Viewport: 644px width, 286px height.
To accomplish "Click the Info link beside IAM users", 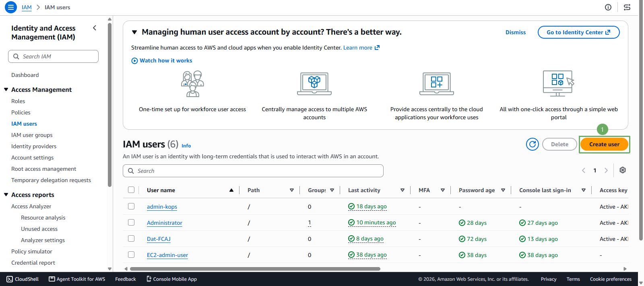I will pyautogui.click(x=186, y=146).
